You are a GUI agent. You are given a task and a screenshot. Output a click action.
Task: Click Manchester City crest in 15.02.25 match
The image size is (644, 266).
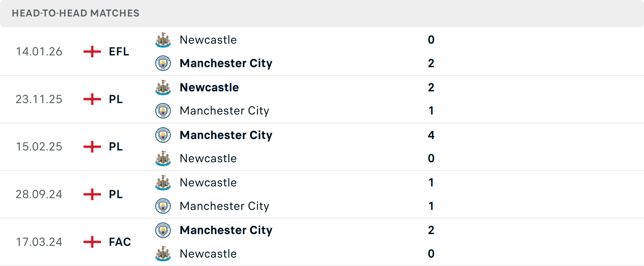tap(163, 135)
